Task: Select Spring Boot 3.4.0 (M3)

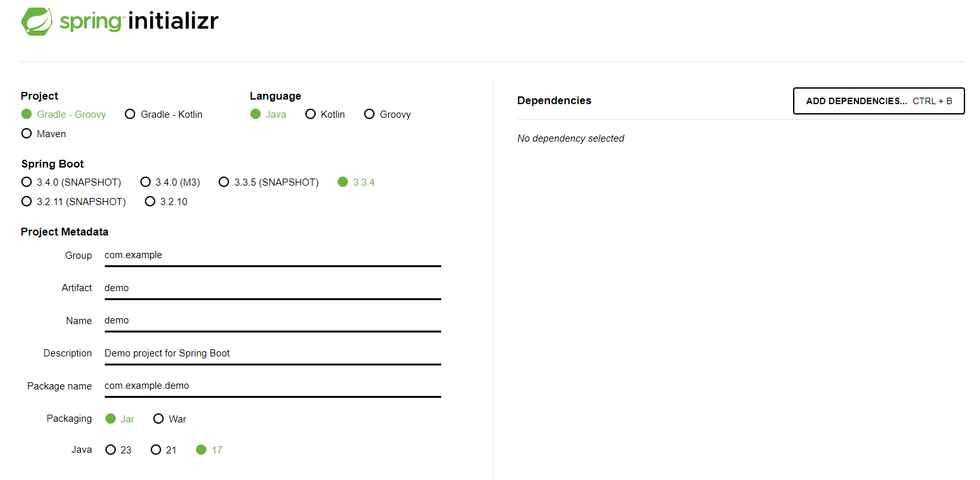Action: click(x=170, y=182)
